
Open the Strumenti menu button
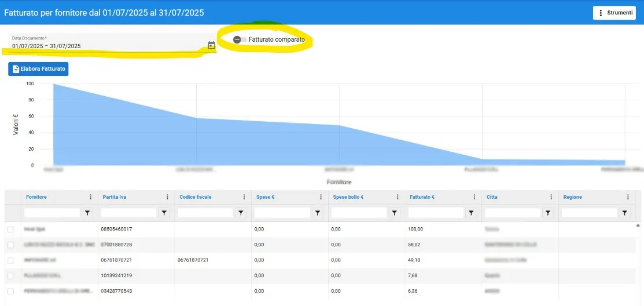coord(614,13)
